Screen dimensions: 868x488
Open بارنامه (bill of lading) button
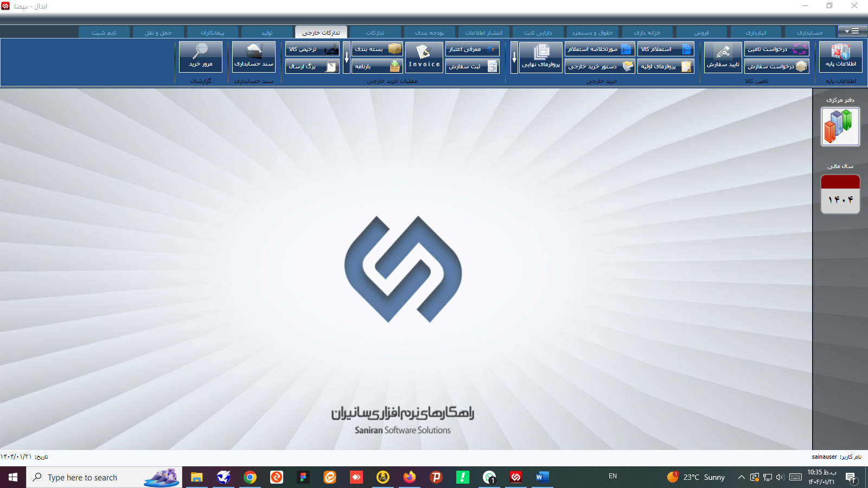point(377,66)
